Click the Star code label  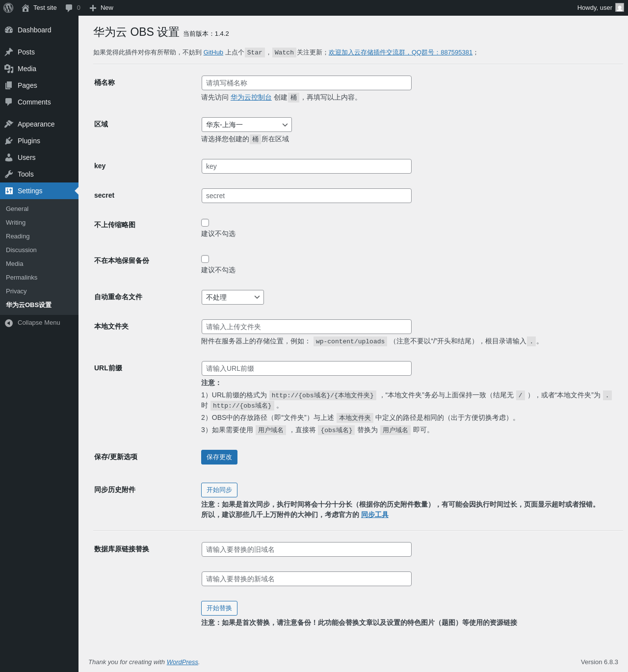point(255,52)
